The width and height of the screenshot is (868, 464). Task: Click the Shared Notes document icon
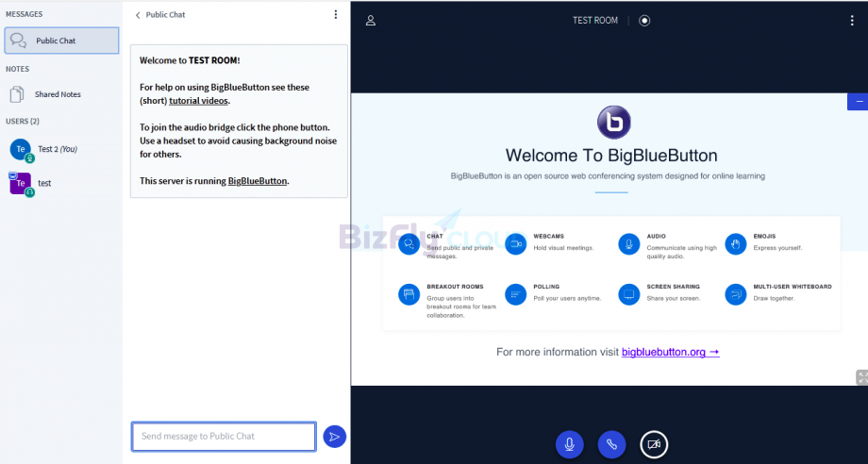click(17, 94)
